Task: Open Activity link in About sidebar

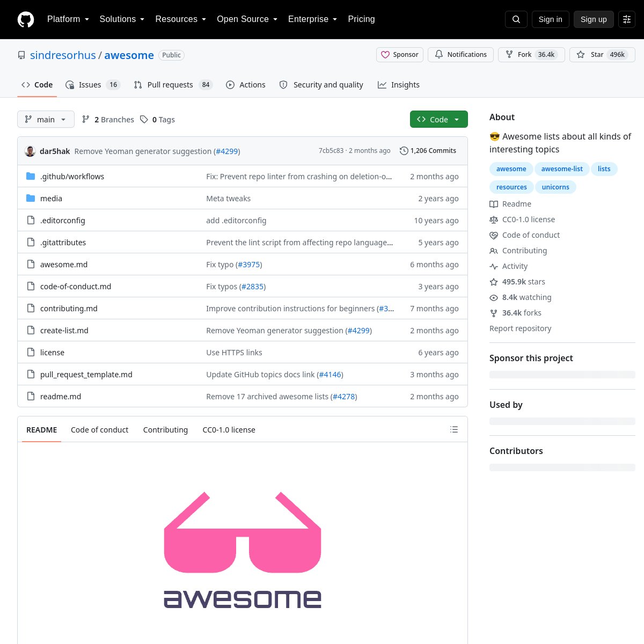Action: click(508, 266)
